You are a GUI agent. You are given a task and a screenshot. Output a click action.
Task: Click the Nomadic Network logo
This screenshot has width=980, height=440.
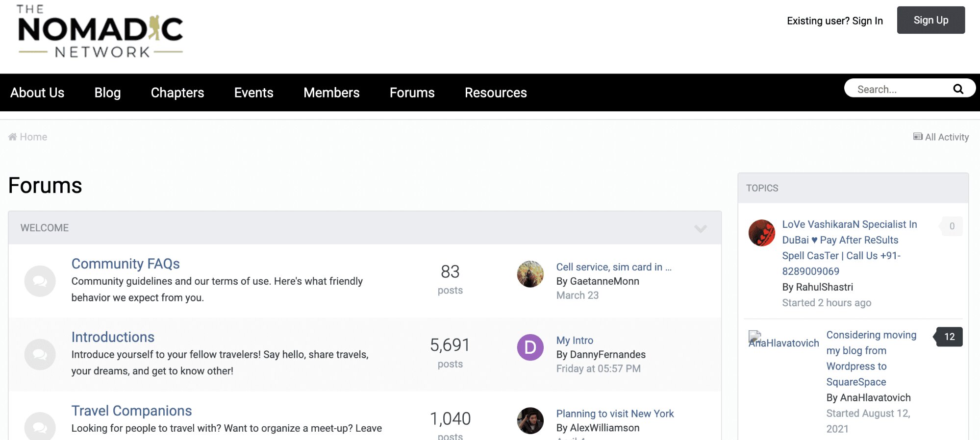(100, 32)
